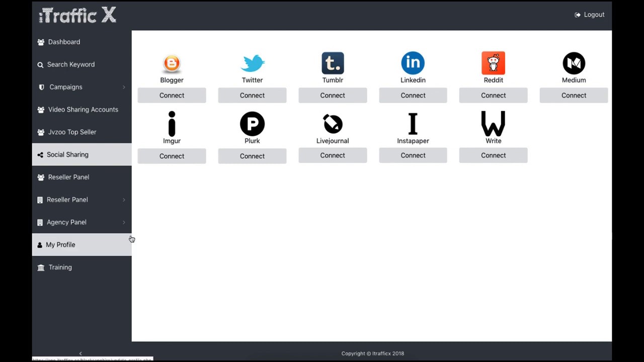Click the iTraffic X logo
The image size is (644, 362).
77,15
